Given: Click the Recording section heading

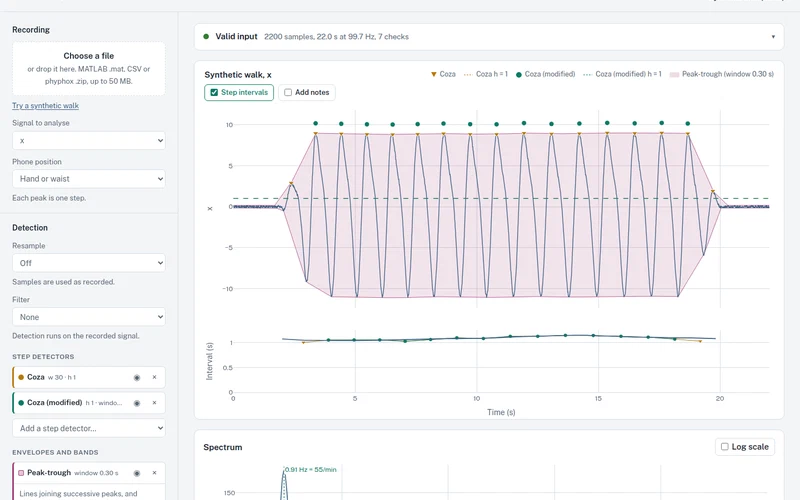Looking at the screenshot, I should point(31,30).
